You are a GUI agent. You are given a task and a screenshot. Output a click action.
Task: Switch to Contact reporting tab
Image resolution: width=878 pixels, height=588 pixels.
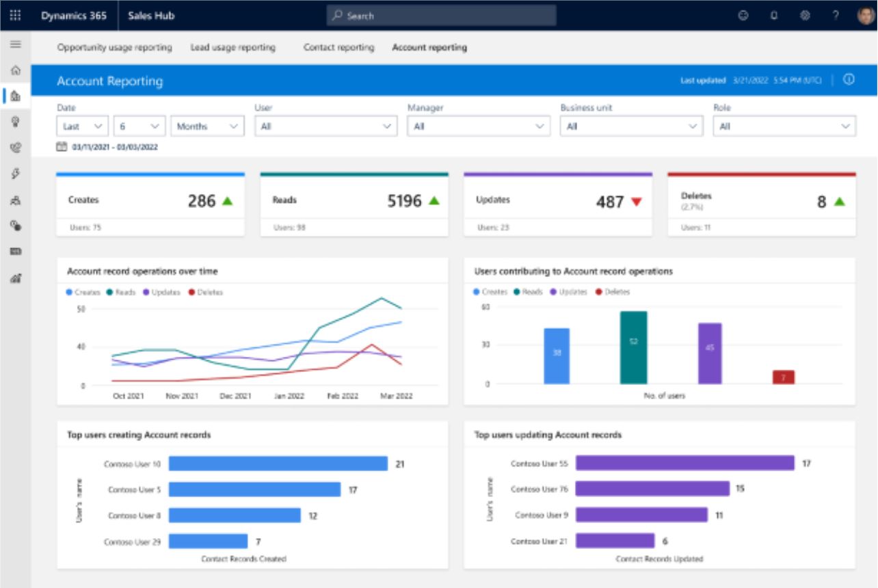[338, 48]
